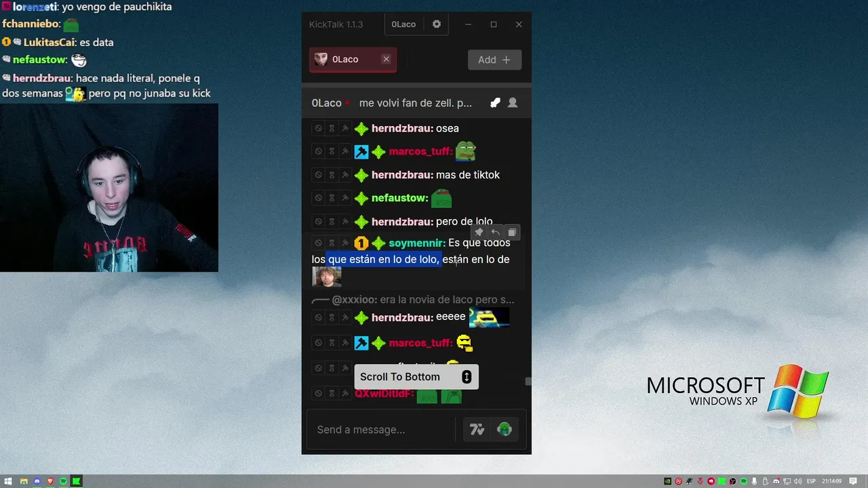Open NVIDIA tray icon
The height and width of the screenshot is (488, 868).
(668, 481)
